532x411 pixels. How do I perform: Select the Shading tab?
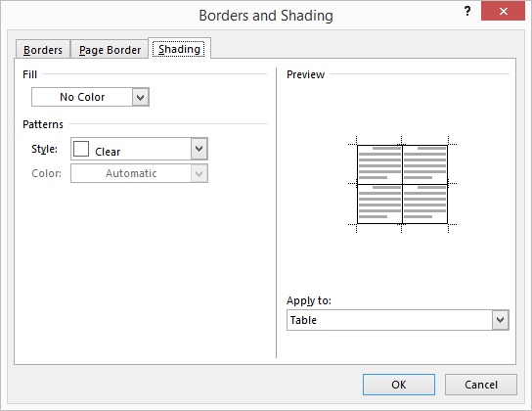point(179,49)
